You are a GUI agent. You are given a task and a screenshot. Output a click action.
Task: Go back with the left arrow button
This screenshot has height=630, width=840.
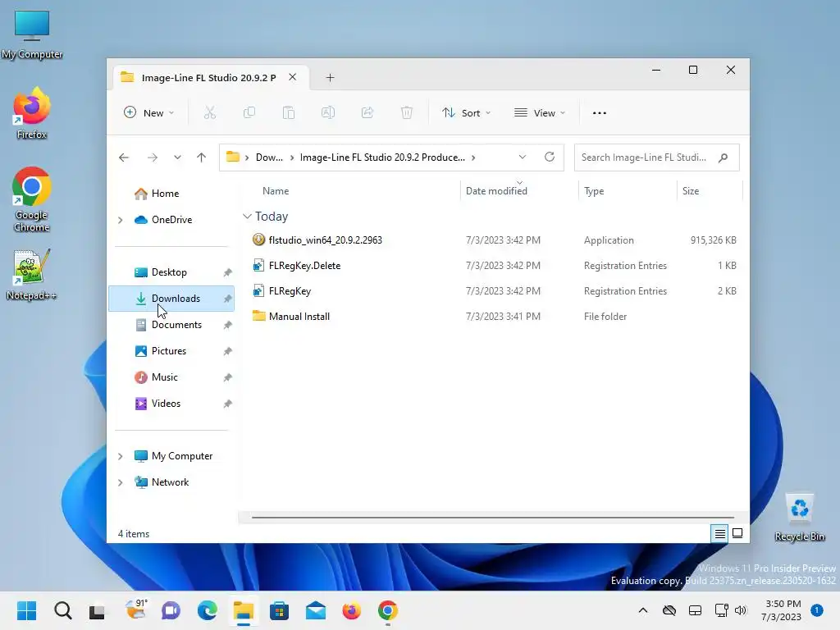[124, 157]
